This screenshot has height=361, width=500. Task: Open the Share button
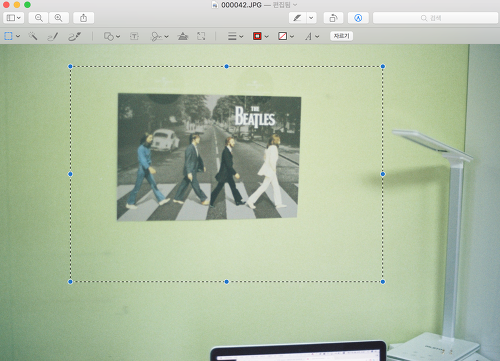pos(83,18)
